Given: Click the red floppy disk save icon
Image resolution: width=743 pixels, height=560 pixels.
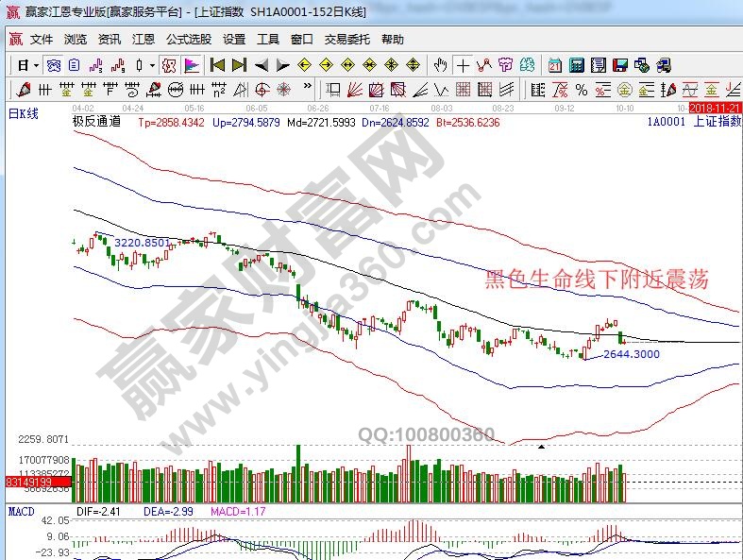Looking at the screenshot, I should [x=620, y=65].
